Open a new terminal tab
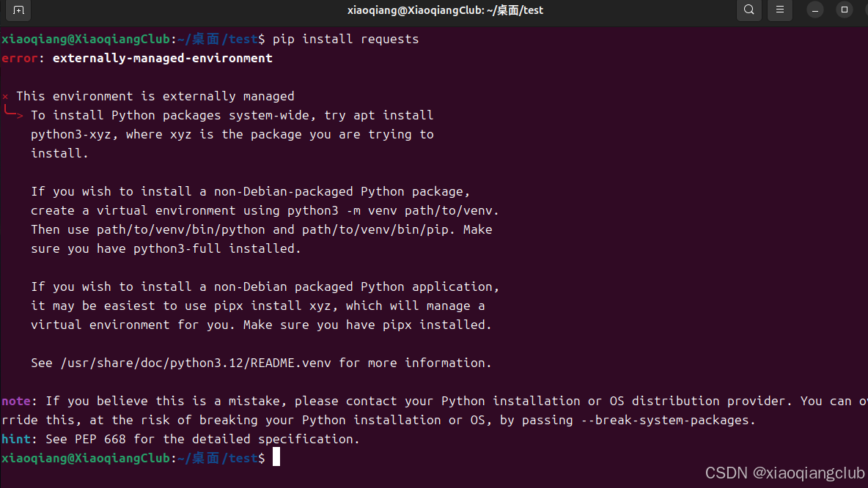The height and width of the screenshot is (488, 868). tap(18, 10)
